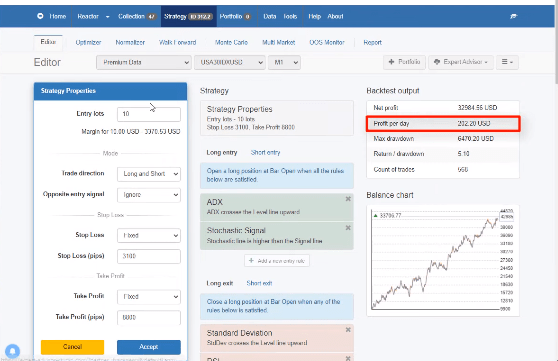The height and width of the screenshot is (361, 558).
Task: Open the Opposite entry signal dropdown
Action: (149, 195)
